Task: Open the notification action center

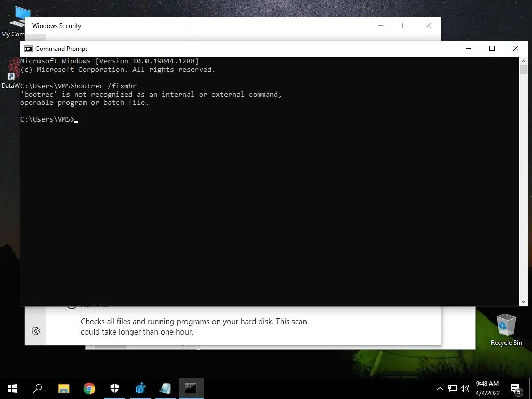Action: (x=516, y=389)
